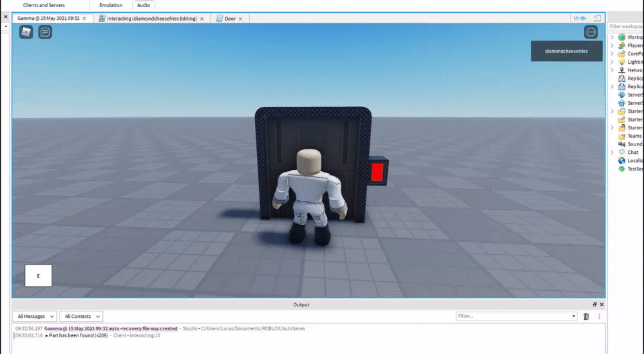The width and height of the screenshot is (644, 354).
Task: Expand the Chat node
Action: pos(612,153)
